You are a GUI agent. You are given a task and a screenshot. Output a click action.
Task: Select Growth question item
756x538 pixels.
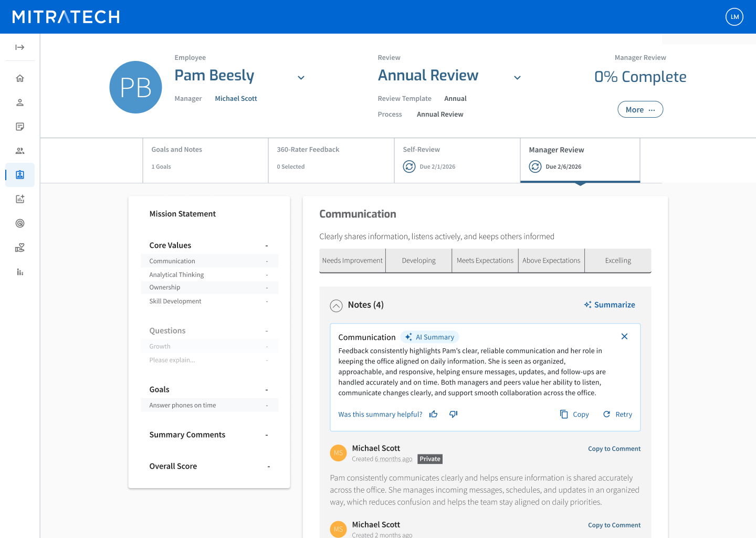(x=209, y=346)
